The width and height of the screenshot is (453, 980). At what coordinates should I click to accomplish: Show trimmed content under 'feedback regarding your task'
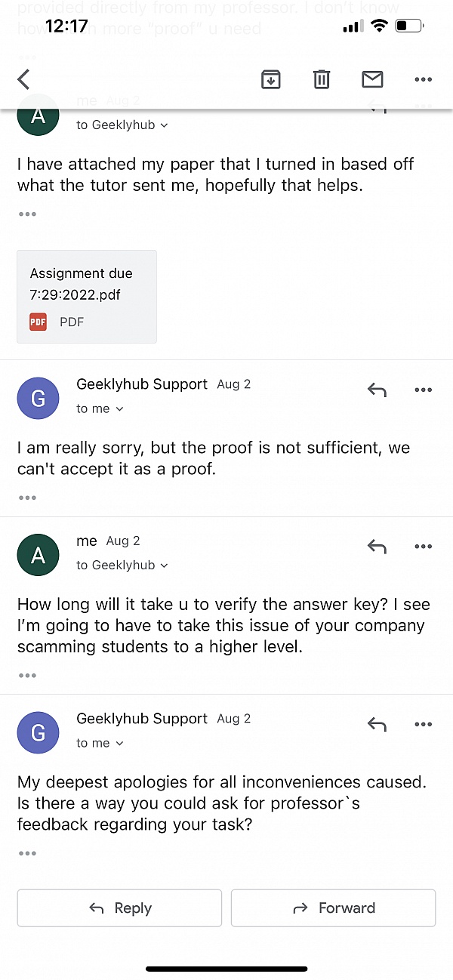[x=27, y=853]
